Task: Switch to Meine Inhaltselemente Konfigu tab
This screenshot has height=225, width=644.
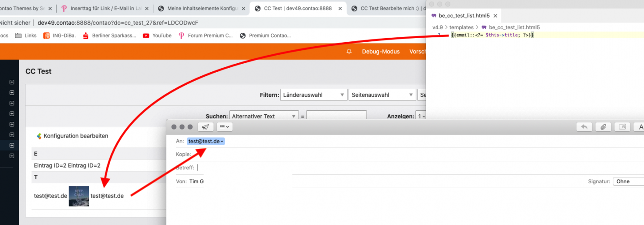Action: pos(201,9)
